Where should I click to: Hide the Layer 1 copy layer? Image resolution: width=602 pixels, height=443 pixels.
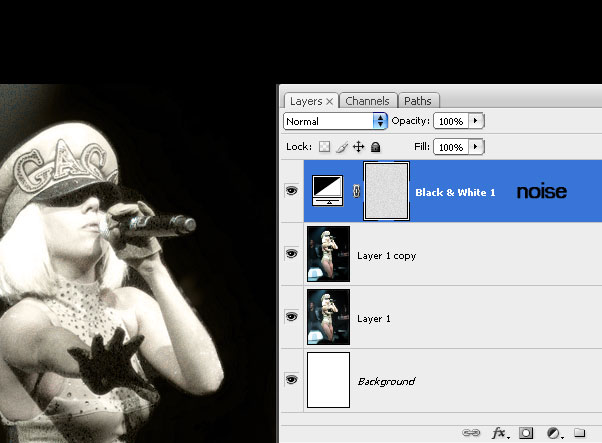(x=292, y=253)
